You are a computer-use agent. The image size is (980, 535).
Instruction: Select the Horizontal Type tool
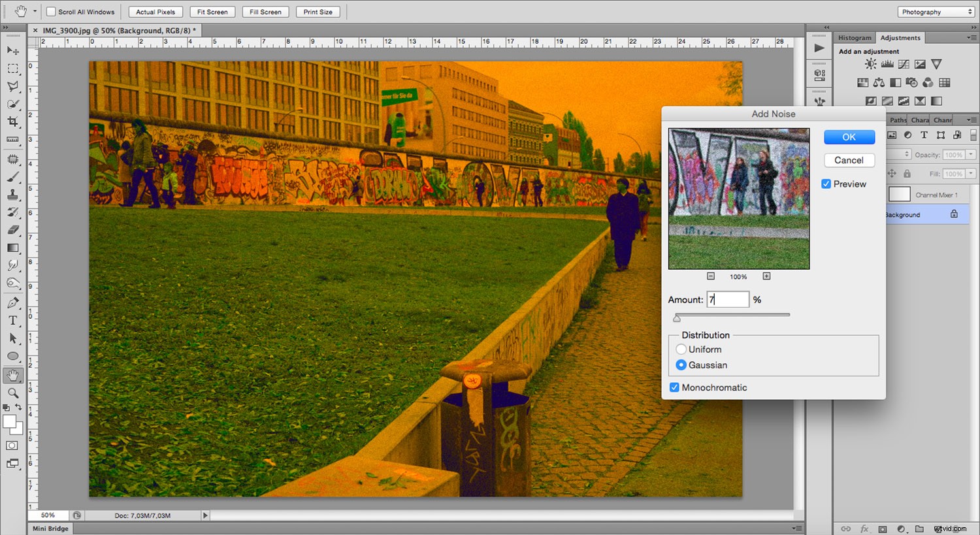click(13, 320)
